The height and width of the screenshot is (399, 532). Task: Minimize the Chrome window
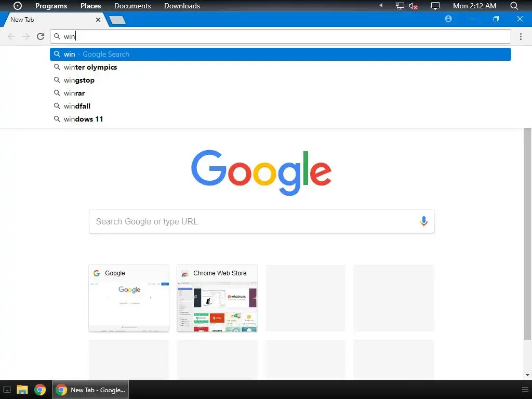click(472, 19)
